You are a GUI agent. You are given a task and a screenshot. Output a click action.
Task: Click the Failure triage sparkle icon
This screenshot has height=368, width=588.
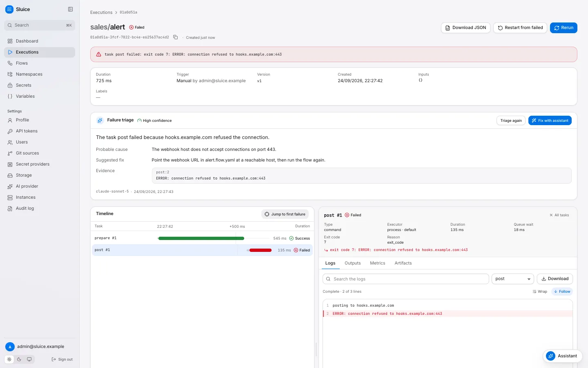coord(100,120)
